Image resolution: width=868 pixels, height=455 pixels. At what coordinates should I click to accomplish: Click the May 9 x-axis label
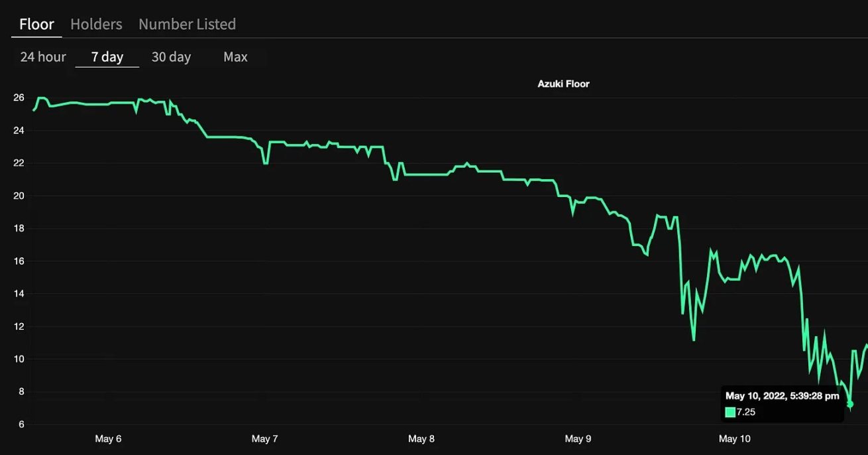click(578, 438)
